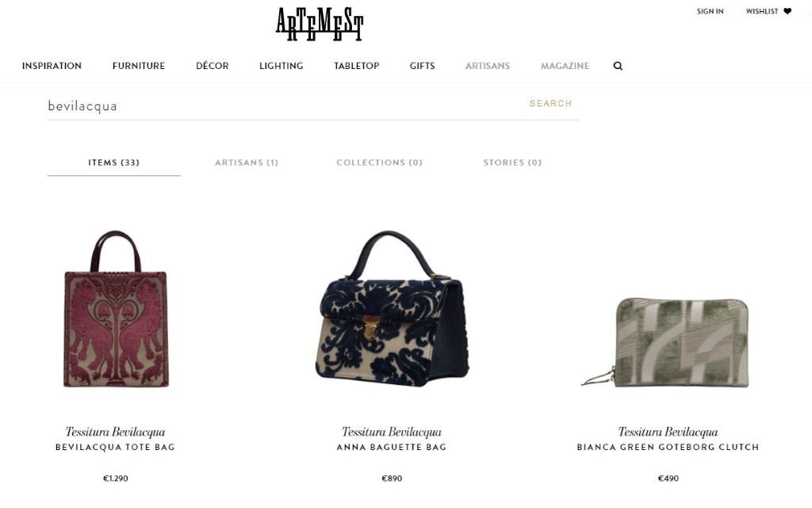This screenshot has height=508, width=812.
Task: Click the bevilacqua search input field
Action: pyautogui.click(x=285, y=106)
